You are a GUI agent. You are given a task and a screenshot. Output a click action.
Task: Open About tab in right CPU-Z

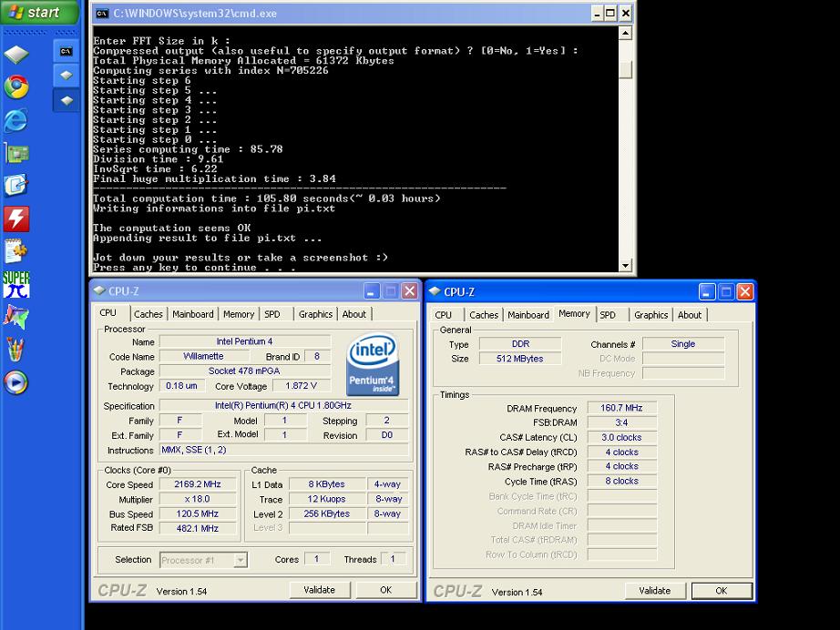[x=690, y=315]
